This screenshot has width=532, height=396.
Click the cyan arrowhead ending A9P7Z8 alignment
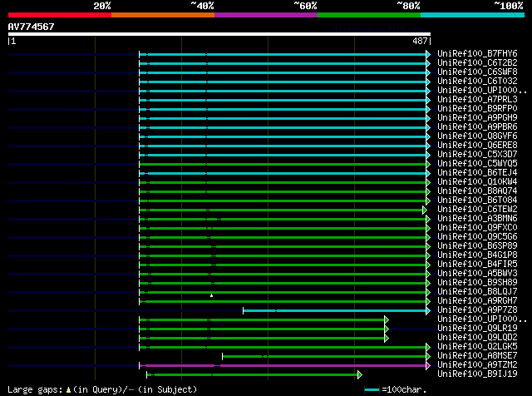428,311
